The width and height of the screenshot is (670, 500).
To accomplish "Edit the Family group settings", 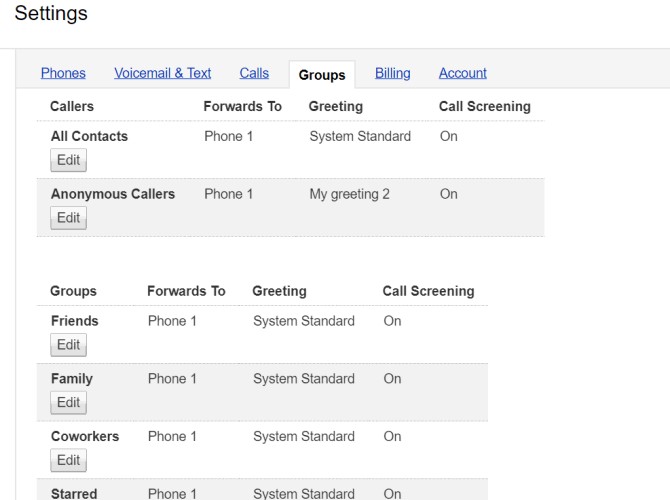I will (68, 403).
